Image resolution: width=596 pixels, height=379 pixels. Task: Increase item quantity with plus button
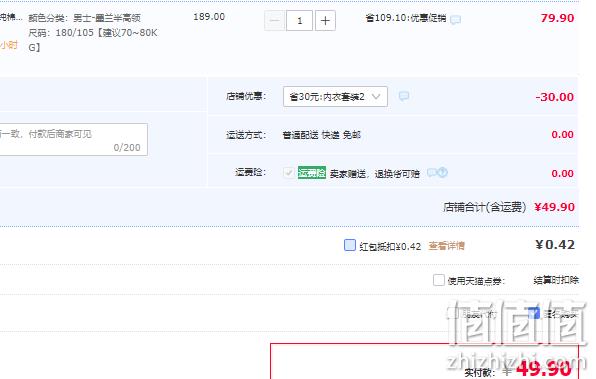pos(325,21)
